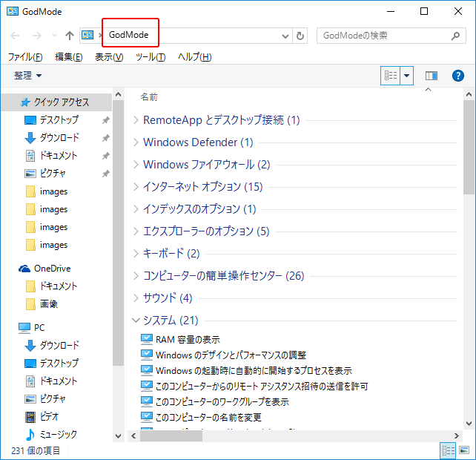Switch to large thumbnails view in status bar
476x460 pixels.
[464, 450]
